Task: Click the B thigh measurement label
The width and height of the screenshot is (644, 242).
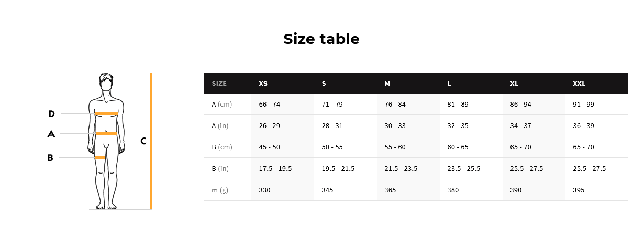Action: tap(50, 158)
